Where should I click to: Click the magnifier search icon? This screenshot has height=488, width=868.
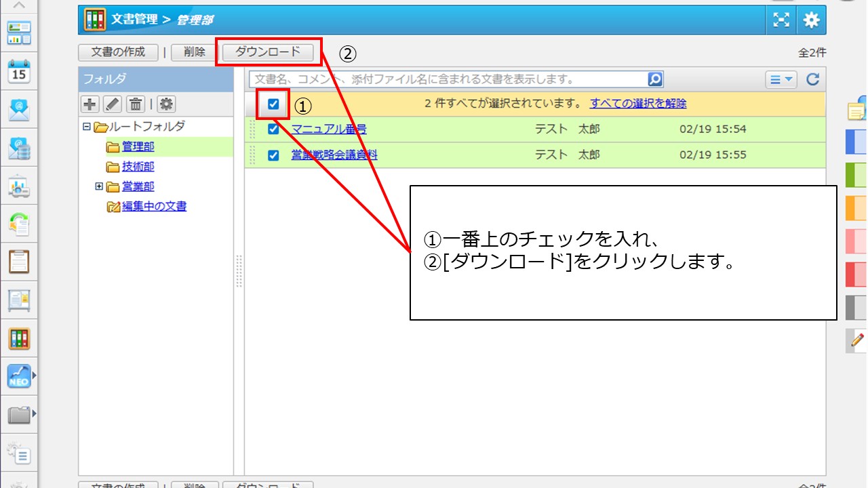click(x=655, y=79)
